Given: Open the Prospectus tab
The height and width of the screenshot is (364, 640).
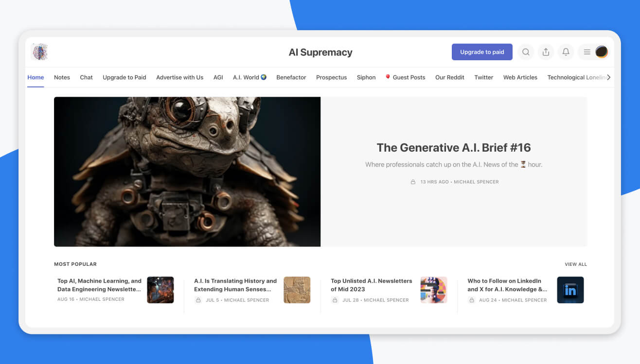Looking at the screenshot, I should [331, 77].
